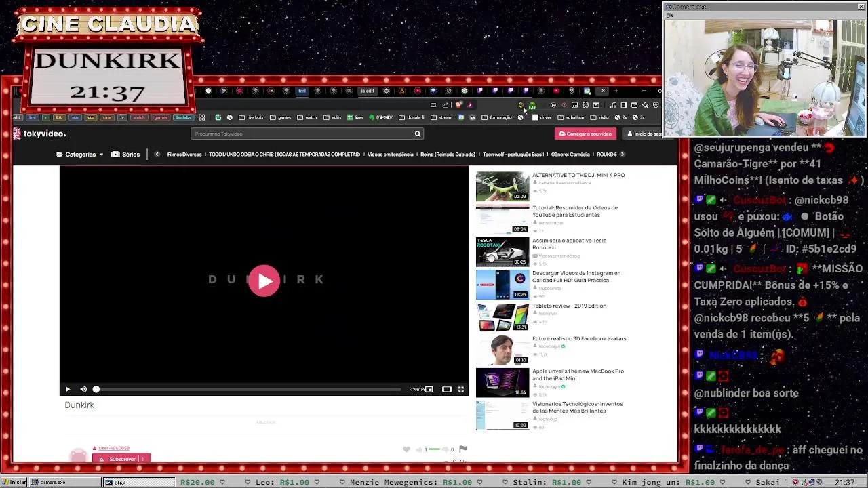Click the magnifier search icon in Tokyvideo
This screenshot has width=868, height=488.
pyautogui.click(x=418, y=134)
